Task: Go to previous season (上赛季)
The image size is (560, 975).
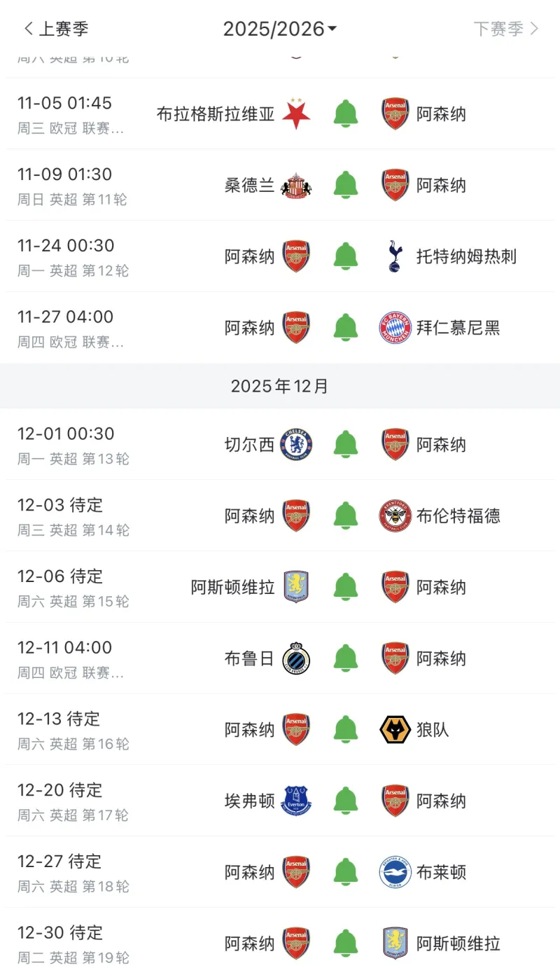Action: pos(56,29)
